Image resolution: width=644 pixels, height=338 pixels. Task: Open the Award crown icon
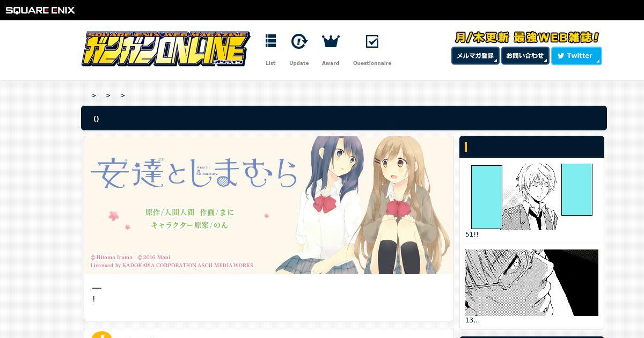331,41
